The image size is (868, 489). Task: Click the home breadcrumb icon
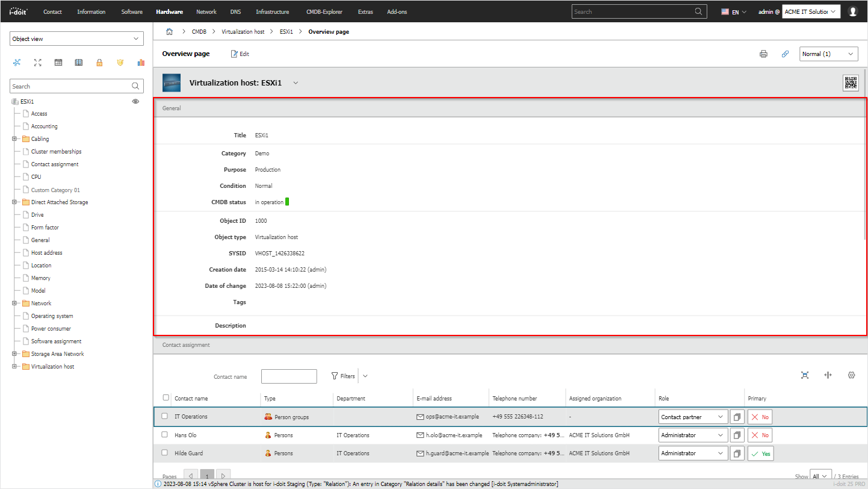169,31
